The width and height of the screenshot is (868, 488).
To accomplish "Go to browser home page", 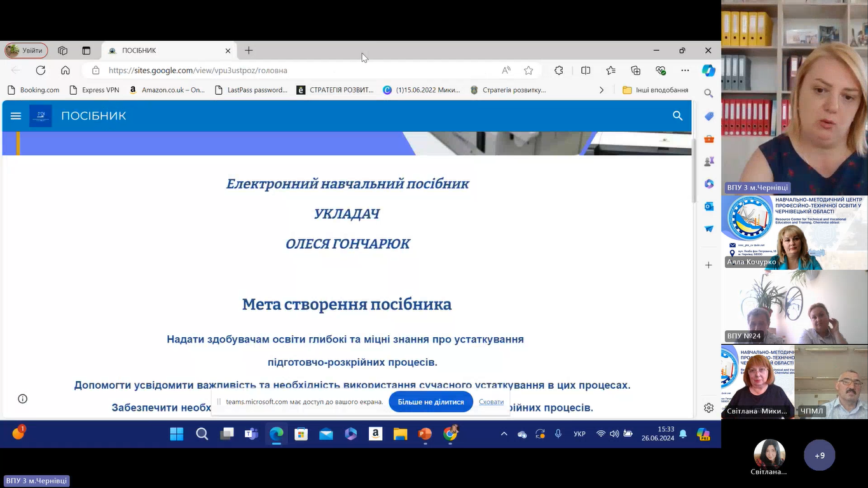I will 65,71.
